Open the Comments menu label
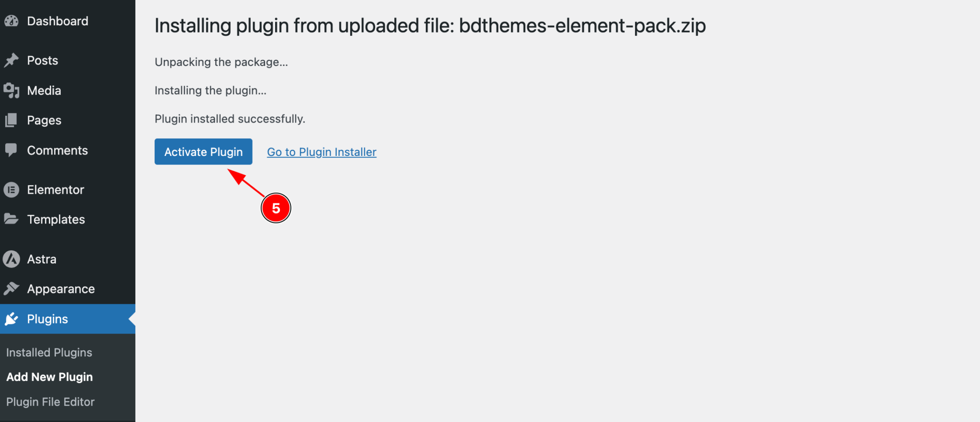Image resolution: width=980 pixels, height=422 pixels. (x=57, y=150)
